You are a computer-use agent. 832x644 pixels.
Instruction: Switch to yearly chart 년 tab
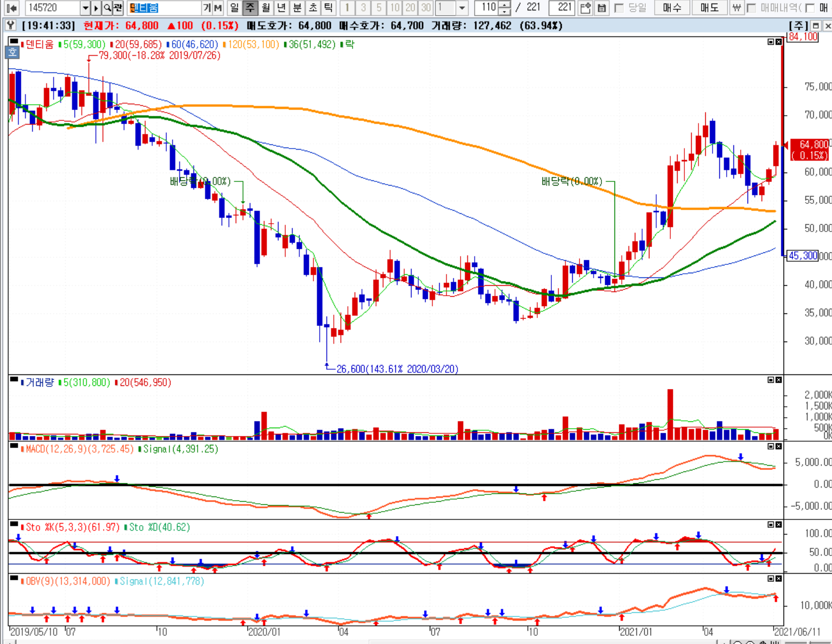coord(282,8)
